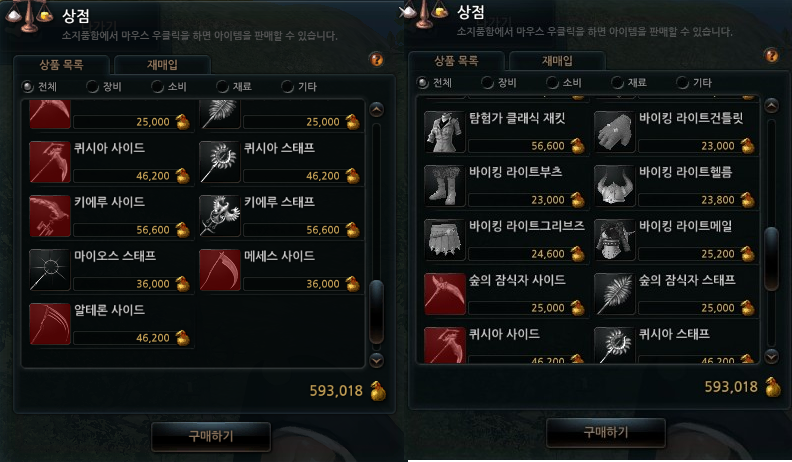Select the 키에루 스태프 staff icon
Viewport: 792px width, 462px height.
point(220,216)
